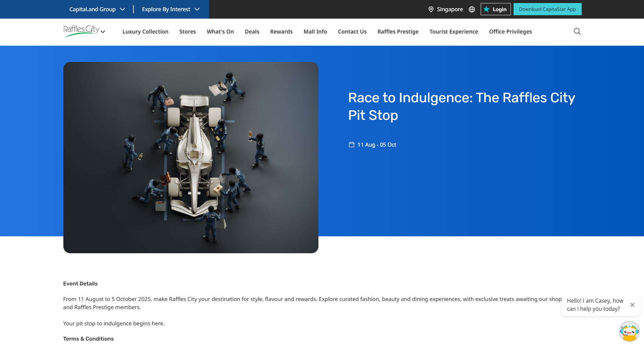Click the calendar icon next to event dates
644x346 pixels.
(351, 145)
